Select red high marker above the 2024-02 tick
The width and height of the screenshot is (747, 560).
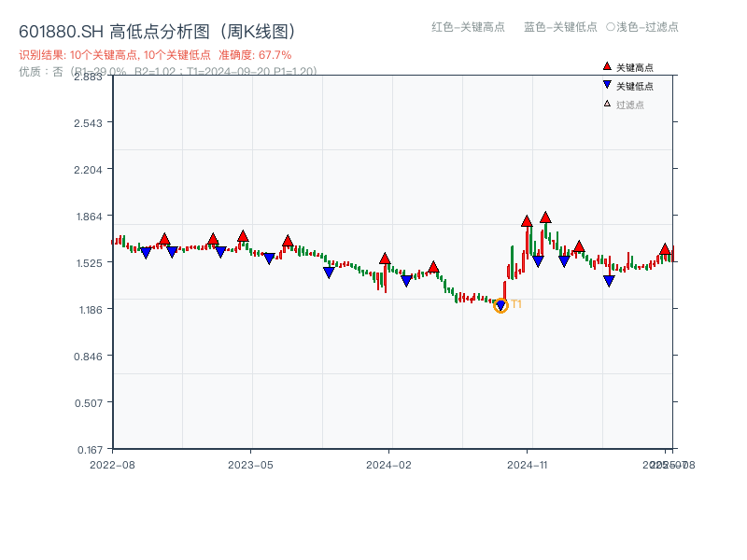click(385, 259)
